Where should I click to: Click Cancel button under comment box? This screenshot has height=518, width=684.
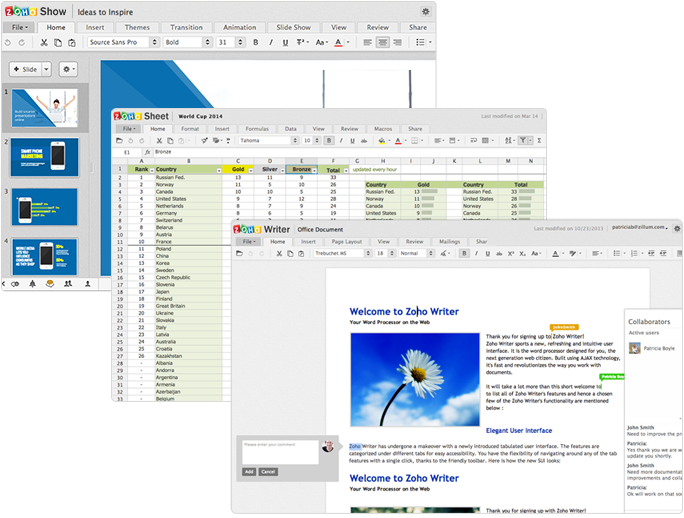coord(268,472)
